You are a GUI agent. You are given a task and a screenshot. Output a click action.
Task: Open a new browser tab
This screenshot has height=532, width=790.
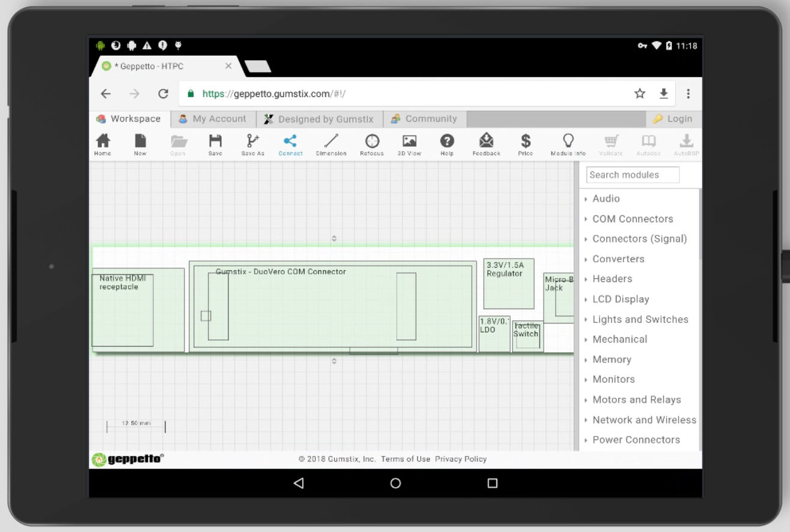[258, 66]
